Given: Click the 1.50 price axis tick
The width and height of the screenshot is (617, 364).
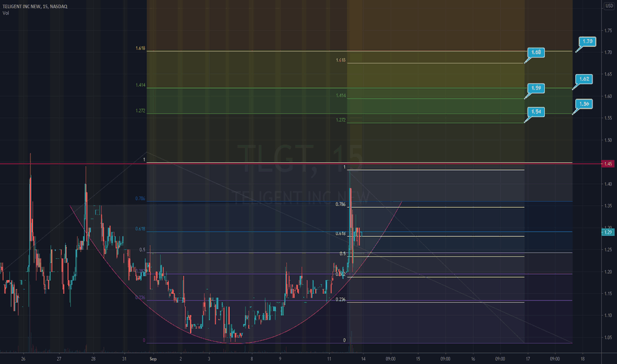Looking at the screenshot, I should [608, 140].
